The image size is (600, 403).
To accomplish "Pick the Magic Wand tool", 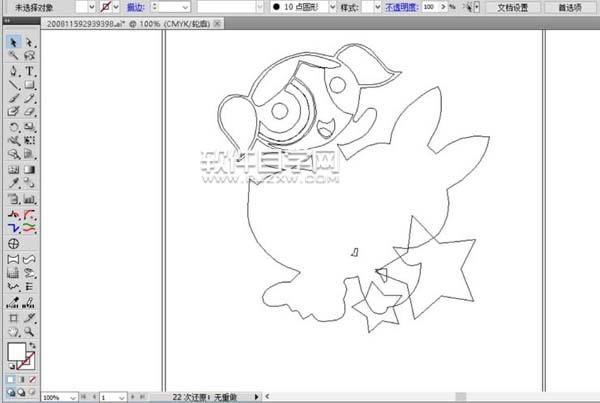I will point(13,55).
